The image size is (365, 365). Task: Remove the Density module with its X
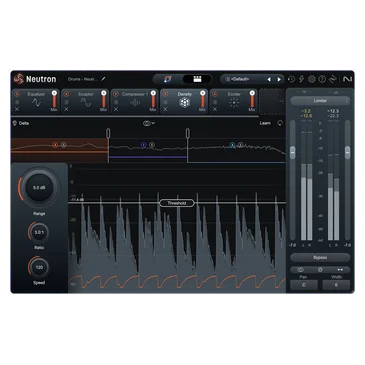point(165,109)
